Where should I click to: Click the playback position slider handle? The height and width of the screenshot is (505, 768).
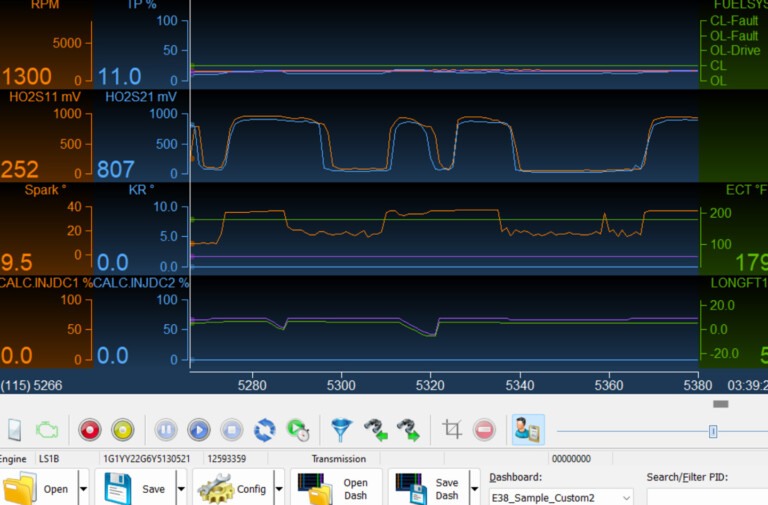[x=713, y=432]
